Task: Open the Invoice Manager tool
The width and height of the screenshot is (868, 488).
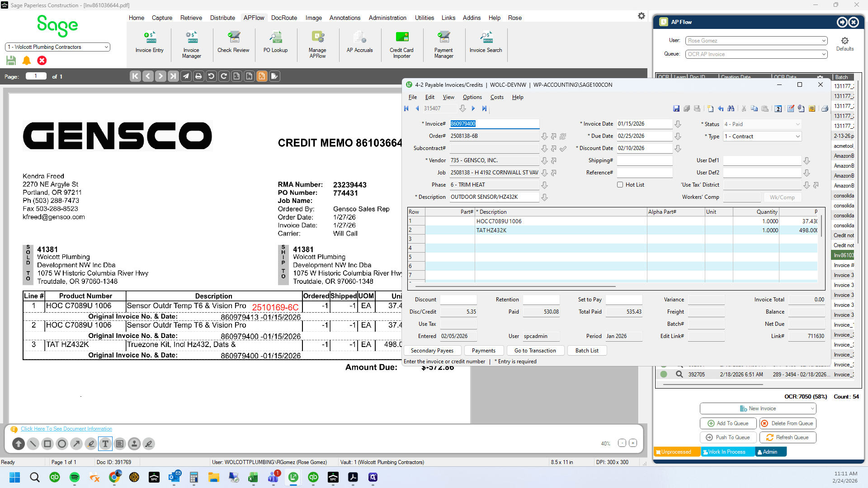Action: [192, 45]
